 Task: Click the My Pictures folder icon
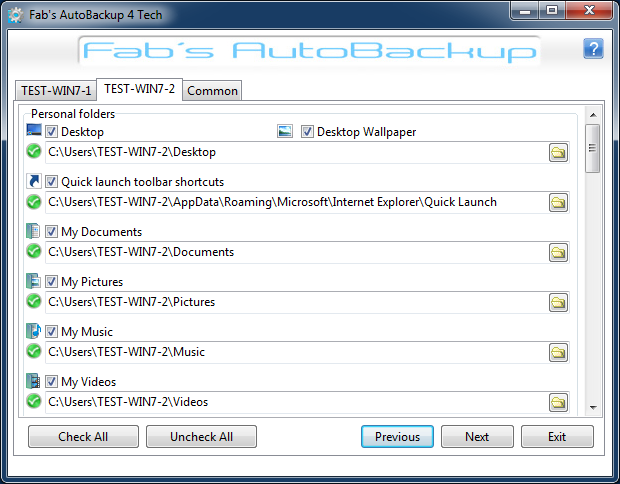[33, 281]
